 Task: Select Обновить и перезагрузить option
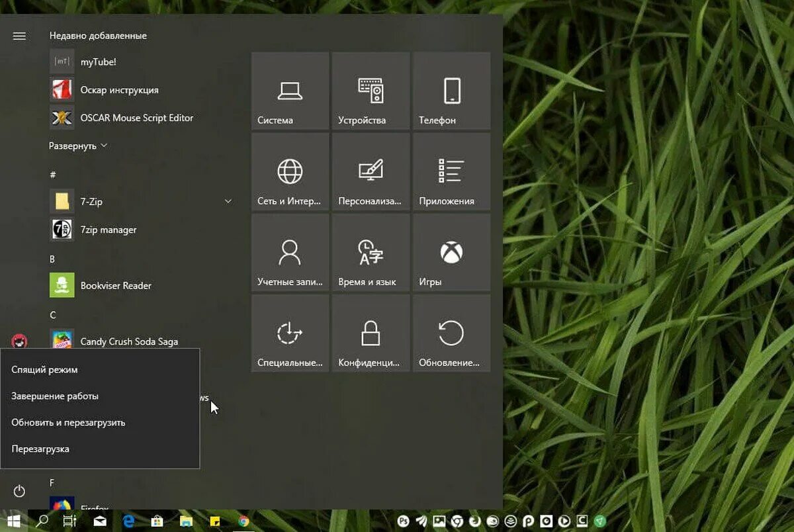[x=100, y=422]
